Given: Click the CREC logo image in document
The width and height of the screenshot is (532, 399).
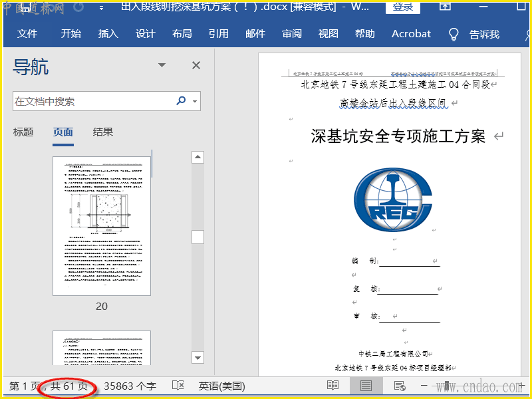Looking at the screenshot, I should tap(392, 199).
